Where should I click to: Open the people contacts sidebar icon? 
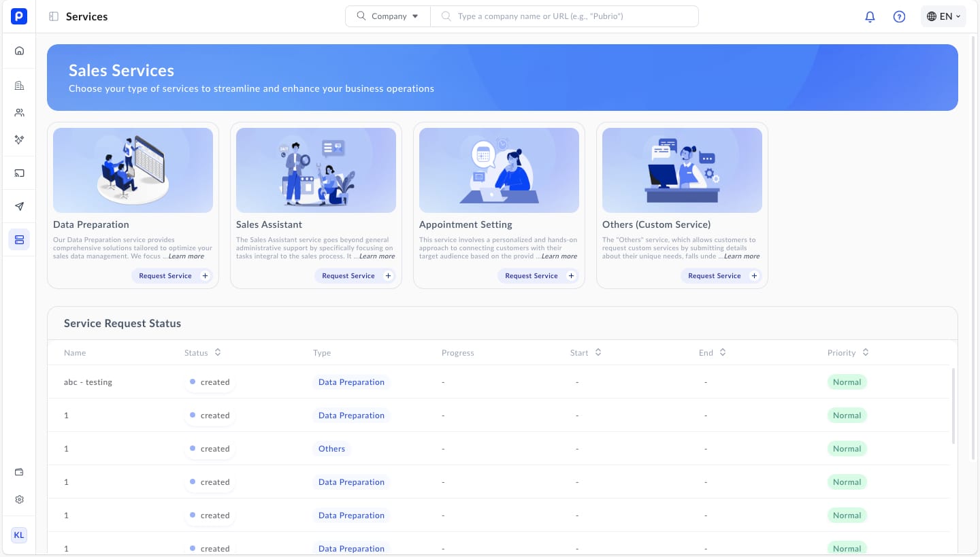[x=19, y=113]
